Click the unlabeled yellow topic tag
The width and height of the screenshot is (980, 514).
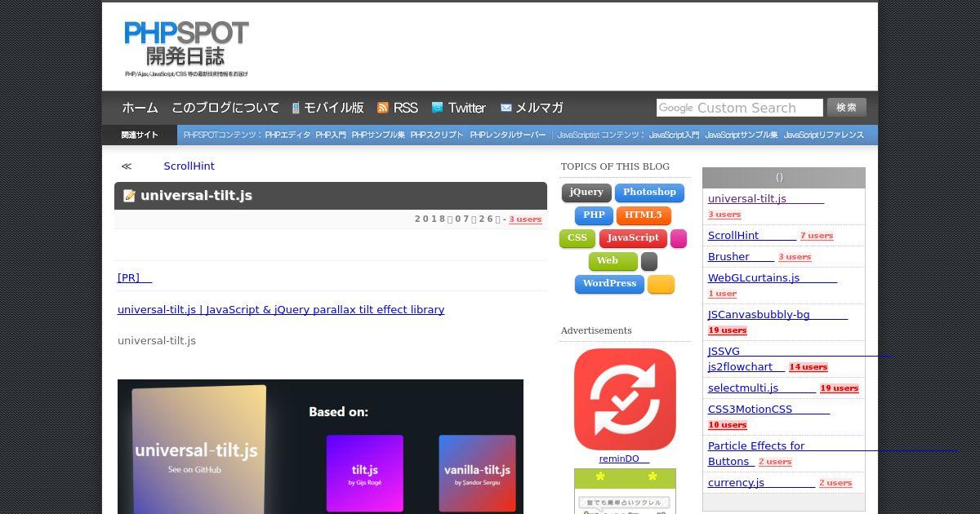(661, 284)
